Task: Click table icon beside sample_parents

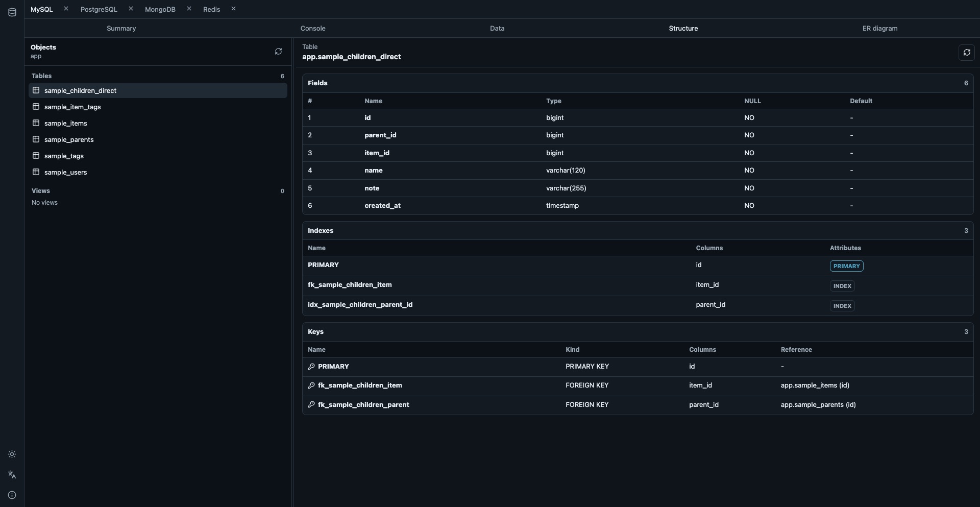Action: [x=36, y=139]
